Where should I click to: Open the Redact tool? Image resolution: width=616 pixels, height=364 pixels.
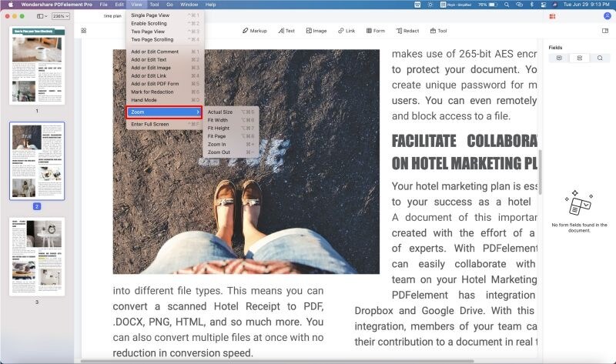click(407, 31)
